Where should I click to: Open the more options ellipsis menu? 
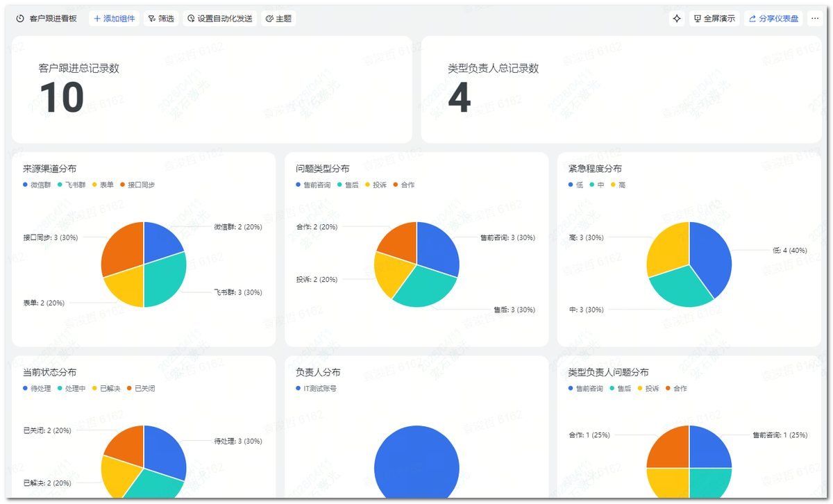[x=816, y=19]
